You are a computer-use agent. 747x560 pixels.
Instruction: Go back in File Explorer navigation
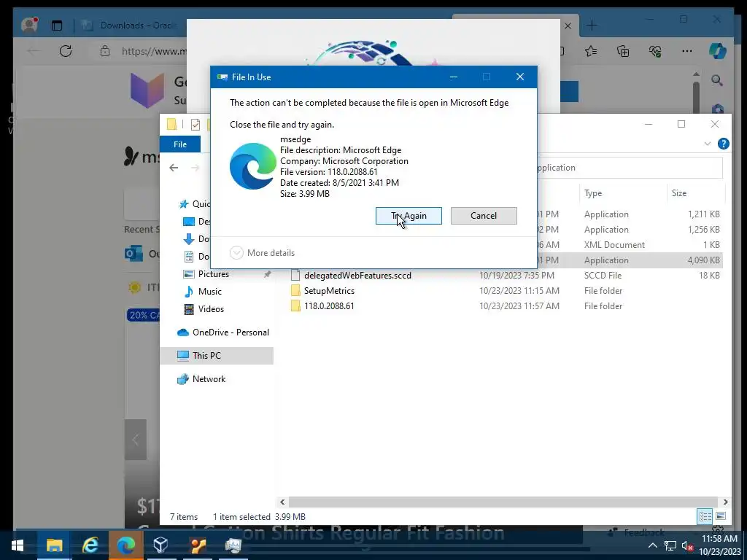tap(174, 168)
